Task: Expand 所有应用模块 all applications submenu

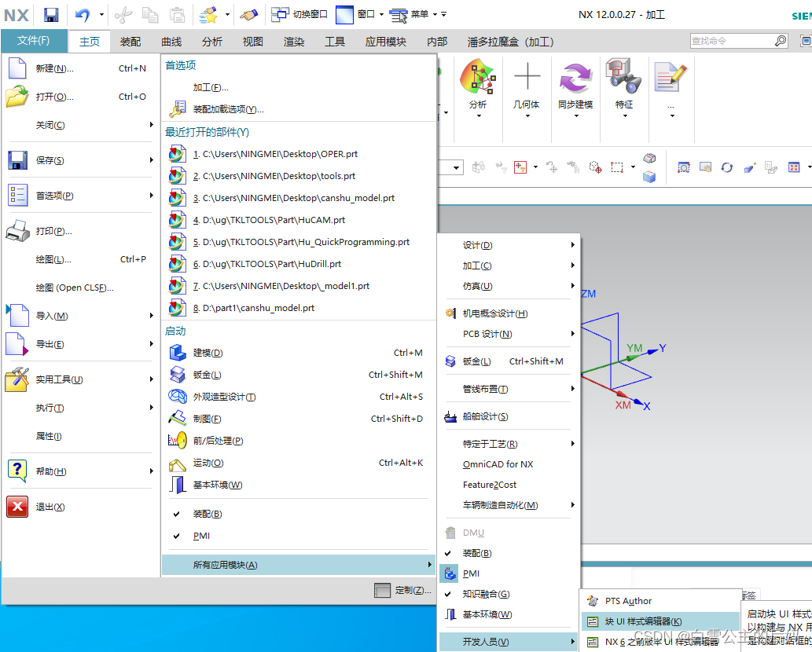Action: tap(298, 565)
